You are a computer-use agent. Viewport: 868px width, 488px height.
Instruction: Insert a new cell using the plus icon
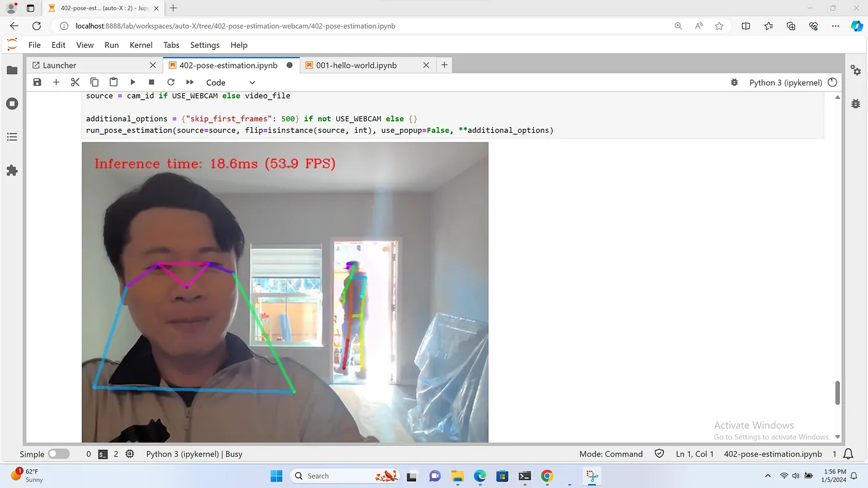(x=56, y=82)
